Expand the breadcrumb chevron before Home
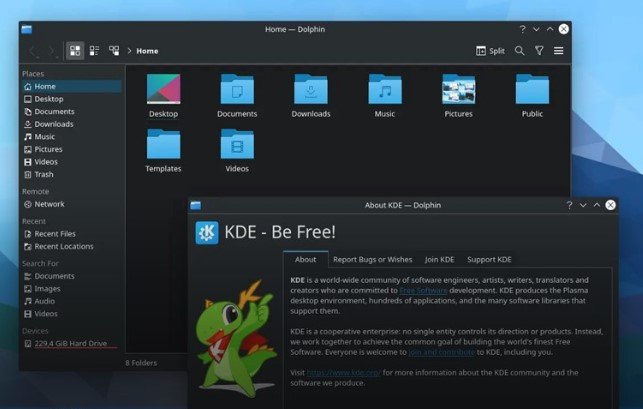Image resolution: width=643 pixels, height=409 pixels. [129, 50]
